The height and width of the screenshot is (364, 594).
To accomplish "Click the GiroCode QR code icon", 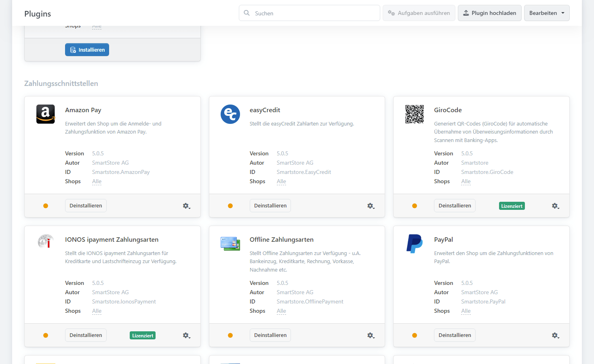I will tap(415, 114).
